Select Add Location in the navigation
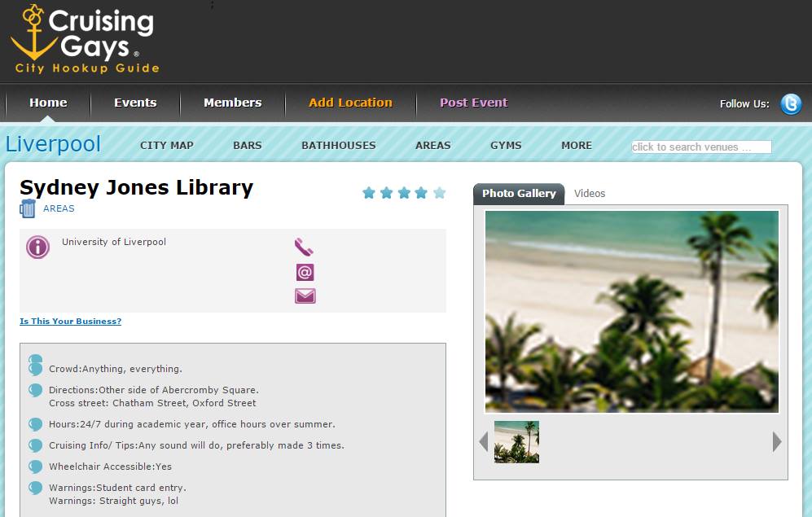The width and height of the screenshot is (812, 517). coord(350,103)
